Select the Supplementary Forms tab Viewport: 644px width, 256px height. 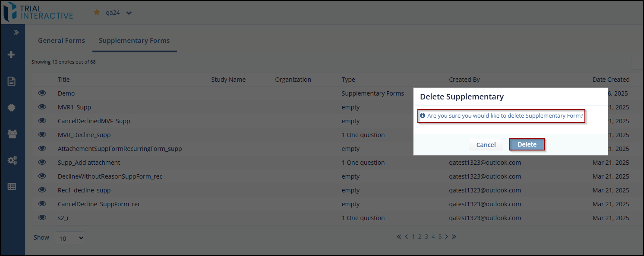pos(134,41)
